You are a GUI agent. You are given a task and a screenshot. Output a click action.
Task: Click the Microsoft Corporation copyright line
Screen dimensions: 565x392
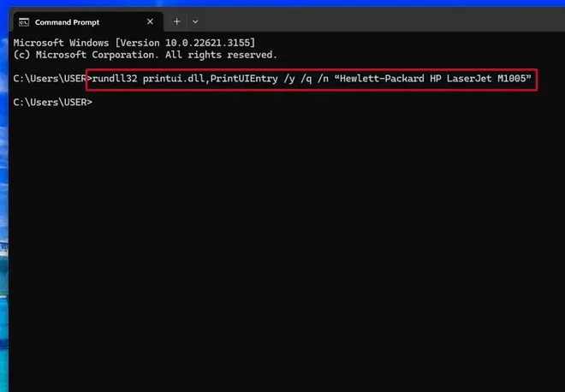pyautogui.click(x=146, y=54)
